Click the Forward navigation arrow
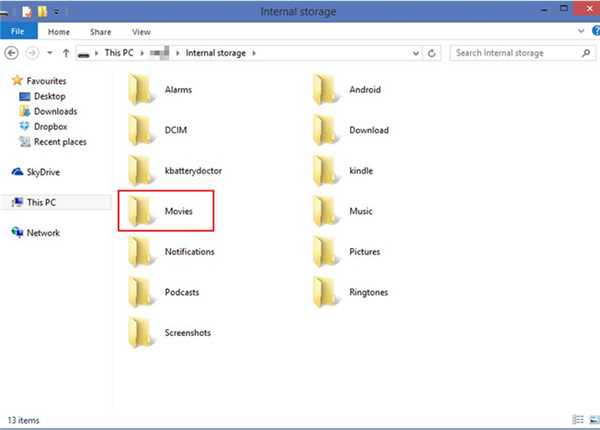 point(32,53)
